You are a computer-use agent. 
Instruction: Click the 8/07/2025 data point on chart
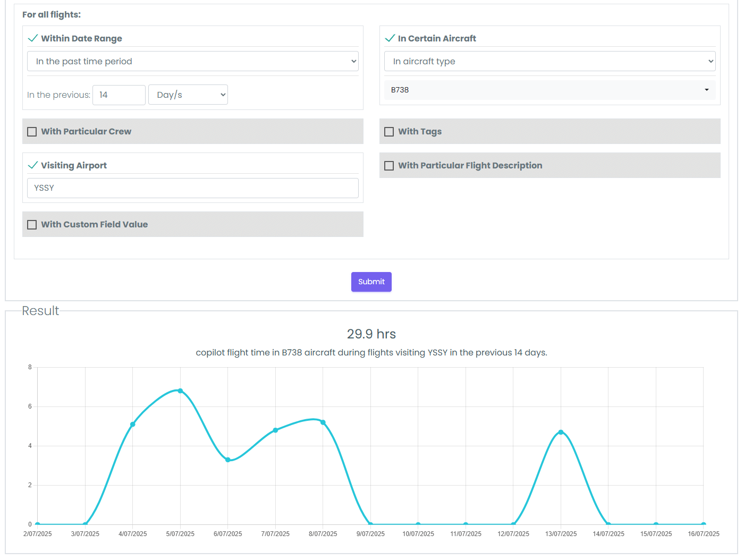pos(323,422)
